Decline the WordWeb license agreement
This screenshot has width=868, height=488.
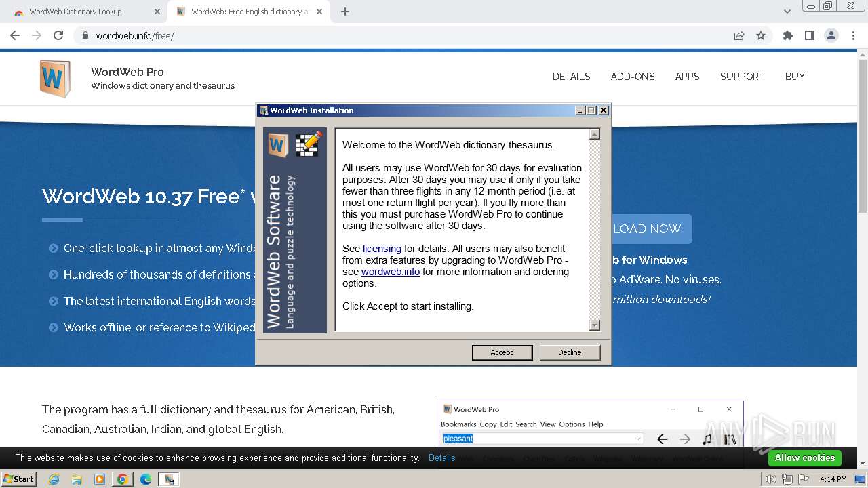pos(570,352)
